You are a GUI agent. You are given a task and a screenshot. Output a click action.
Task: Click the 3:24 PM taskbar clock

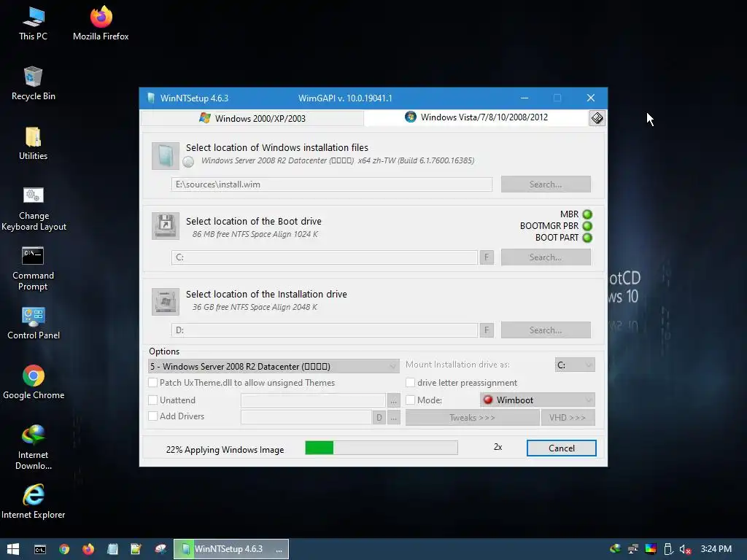click(x=716, y=549)
